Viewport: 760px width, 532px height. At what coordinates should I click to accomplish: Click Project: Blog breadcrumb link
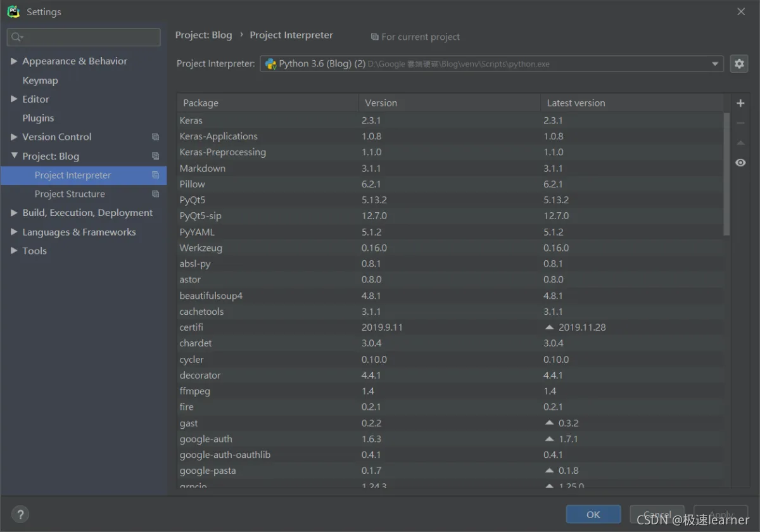click(204, 35)
